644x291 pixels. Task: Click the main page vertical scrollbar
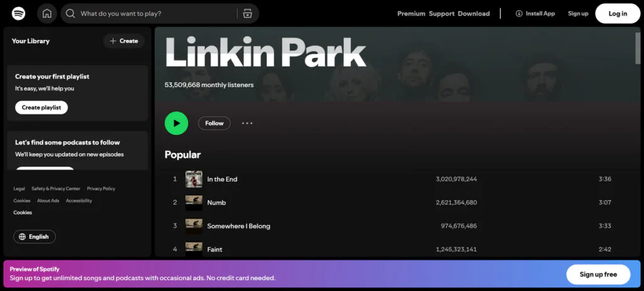[x=638, y=48]
